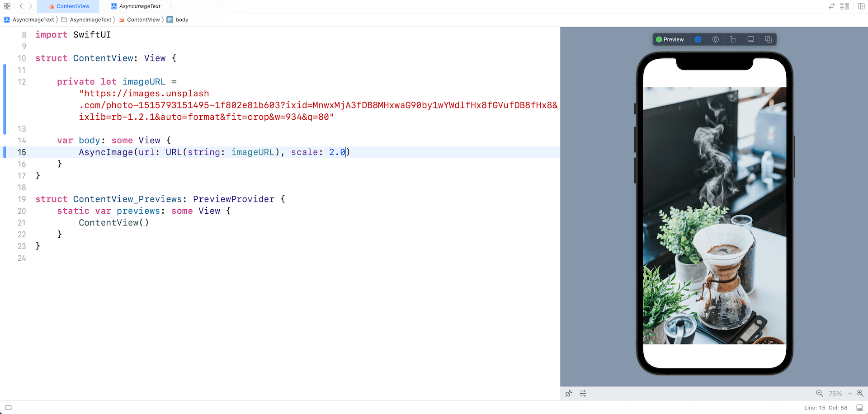This screenshot has height=414, width=868.
Task: Open the editor layout options menu
Action: tap(844, 6)
